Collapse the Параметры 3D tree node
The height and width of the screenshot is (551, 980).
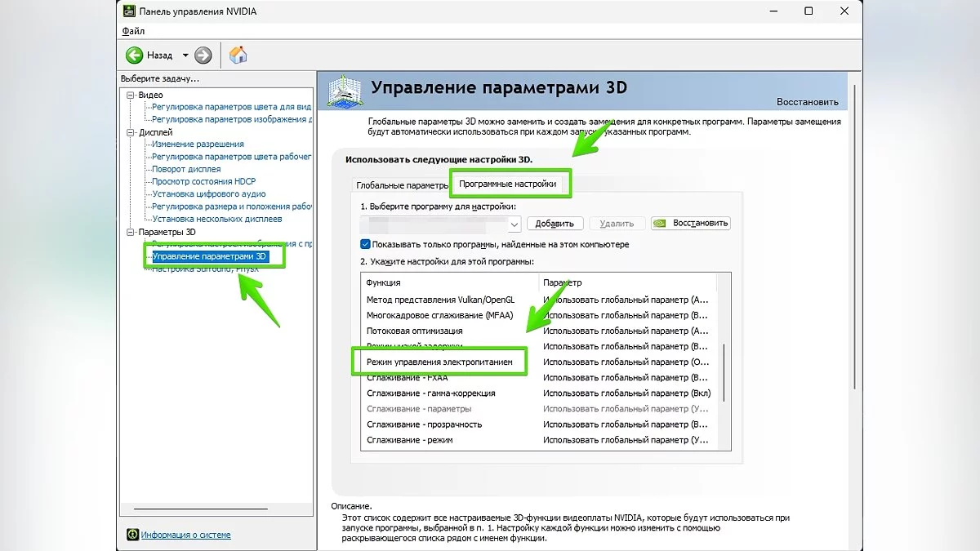[x=131, y=232]
